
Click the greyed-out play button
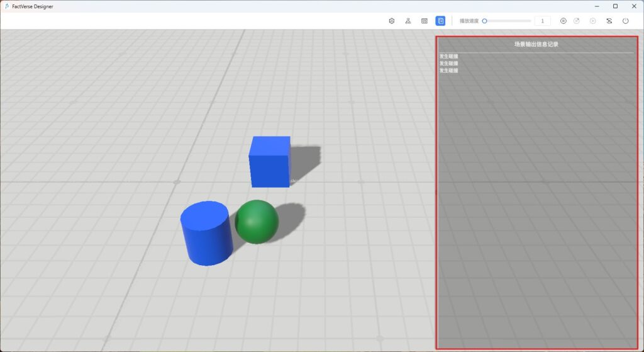pos(592,21)
